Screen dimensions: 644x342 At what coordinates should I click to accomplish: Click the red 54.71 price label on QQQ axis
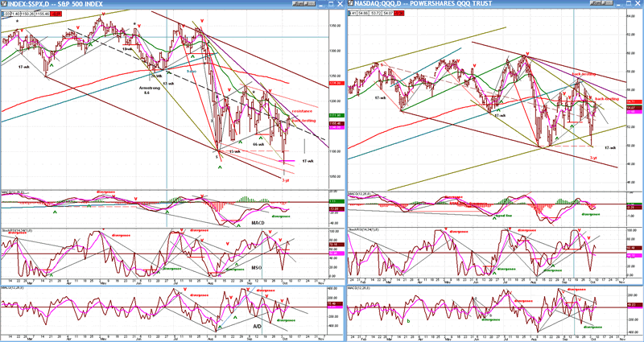[x=634, y=101]
